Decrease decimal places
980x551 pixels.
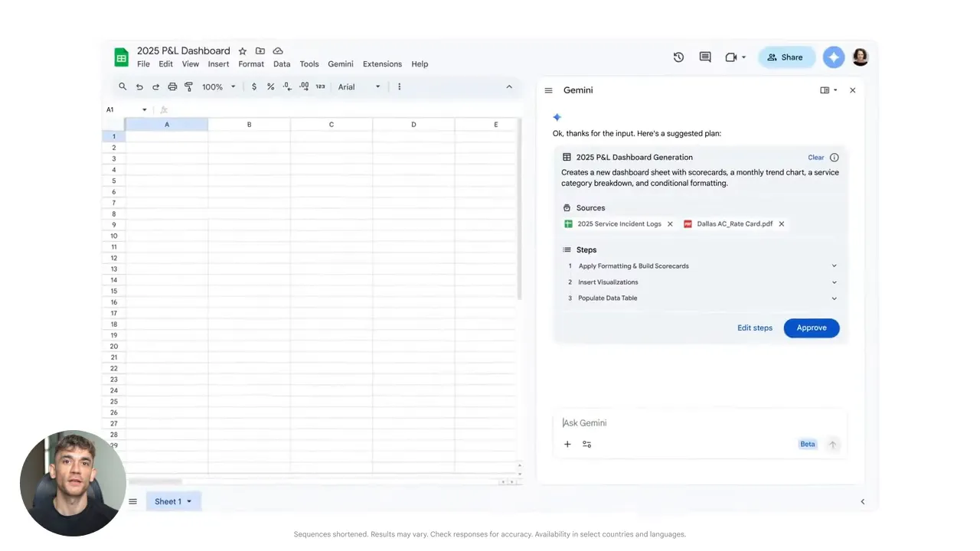(287, 86)
